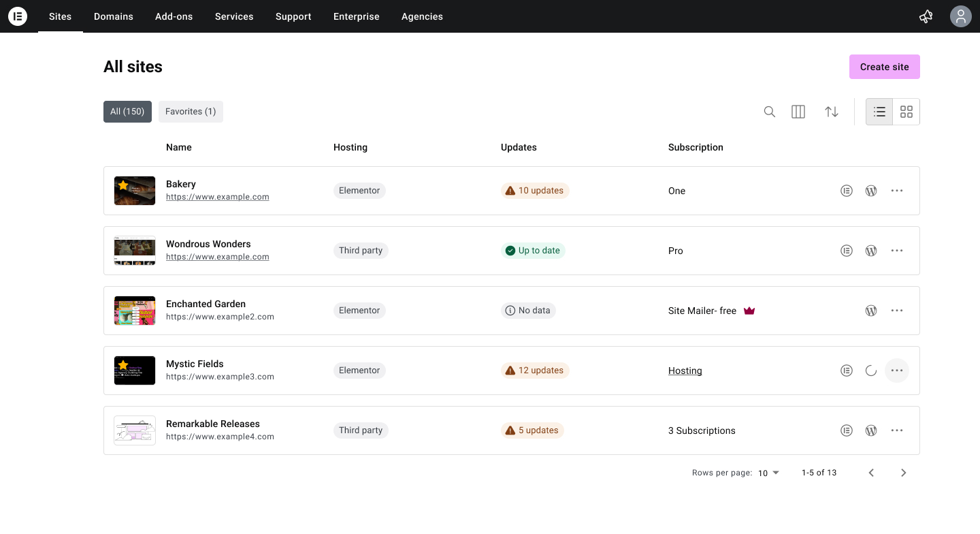Screen dimensions: 980x534
Task: Click the sort arrows icon
Action: click(x=832, y=112)
